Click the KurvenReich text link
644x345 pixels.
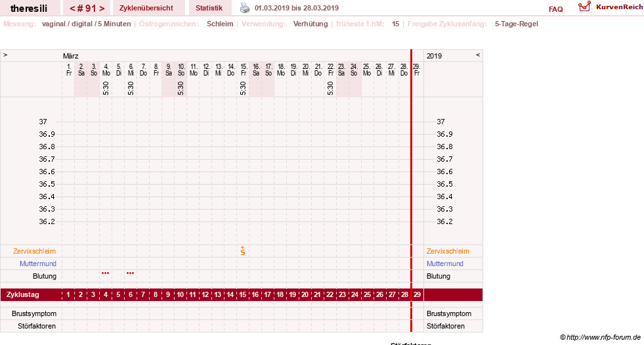click(x=619, y=7)
